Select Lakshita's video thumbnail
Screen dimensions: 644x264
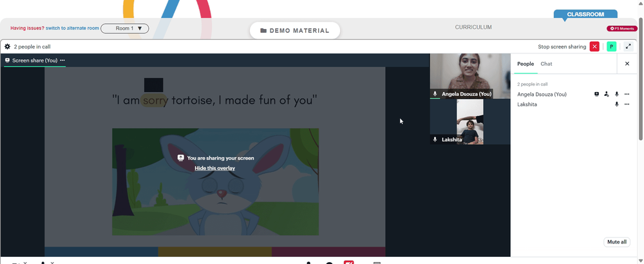click(470, 122)
